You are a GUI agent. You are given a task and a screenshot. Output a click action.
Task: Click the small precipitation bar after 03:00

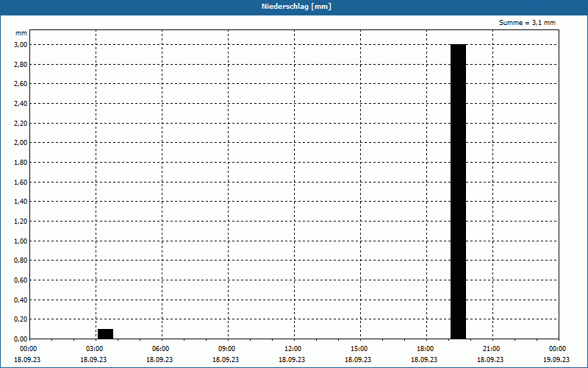coord(105,334)
